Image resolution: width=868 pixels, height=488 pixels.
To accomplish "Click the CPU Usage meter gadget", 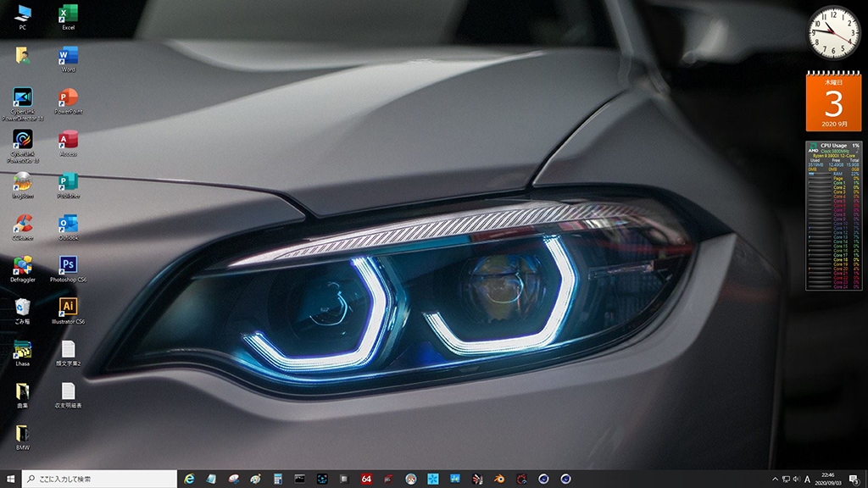I will [x=834, y=216].
